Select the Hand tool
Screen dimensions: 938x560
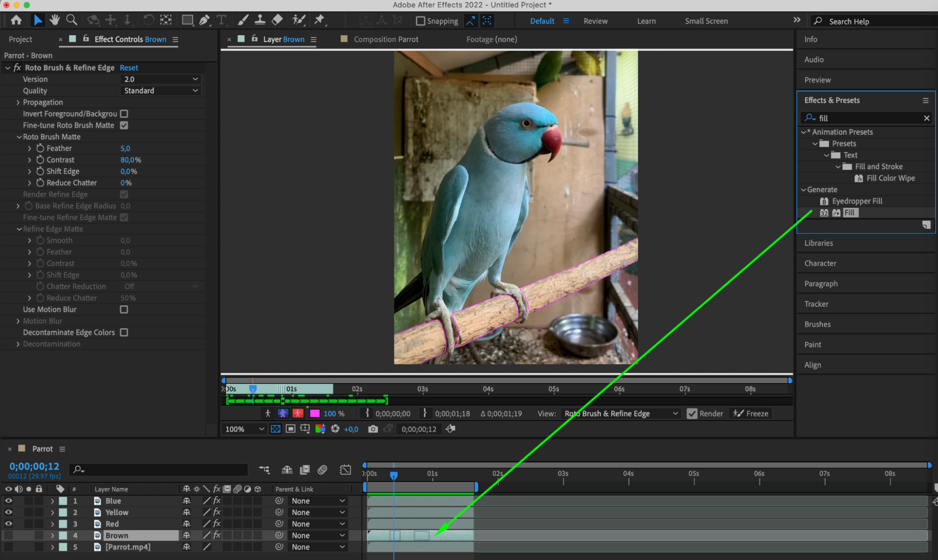[54, 20]
